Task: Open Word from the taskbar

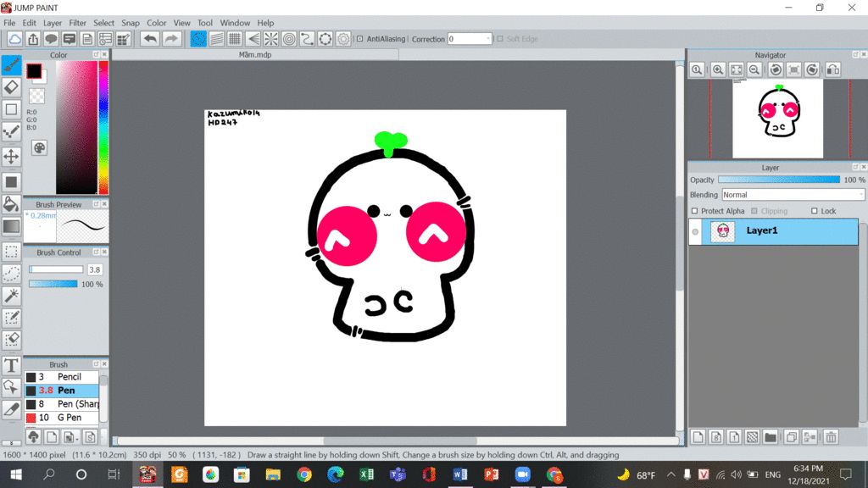Action: click(459, 474)
